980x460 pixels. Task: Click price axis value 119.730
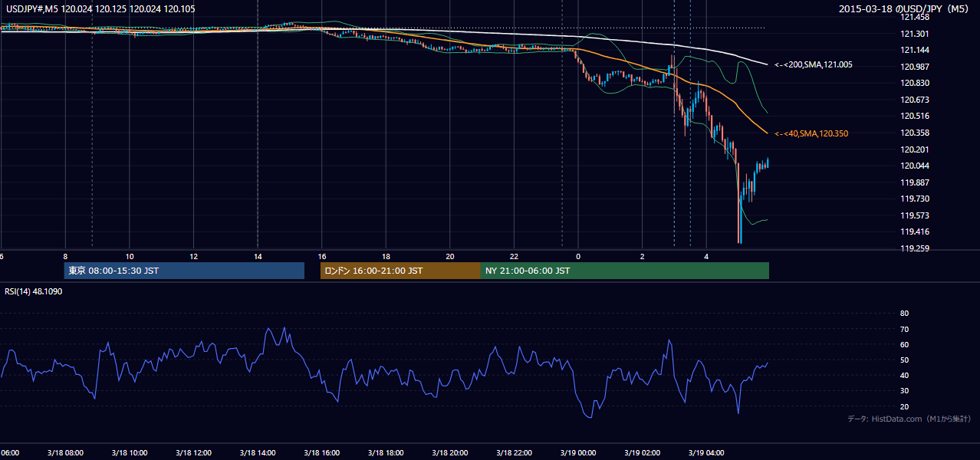click(914, 199)
